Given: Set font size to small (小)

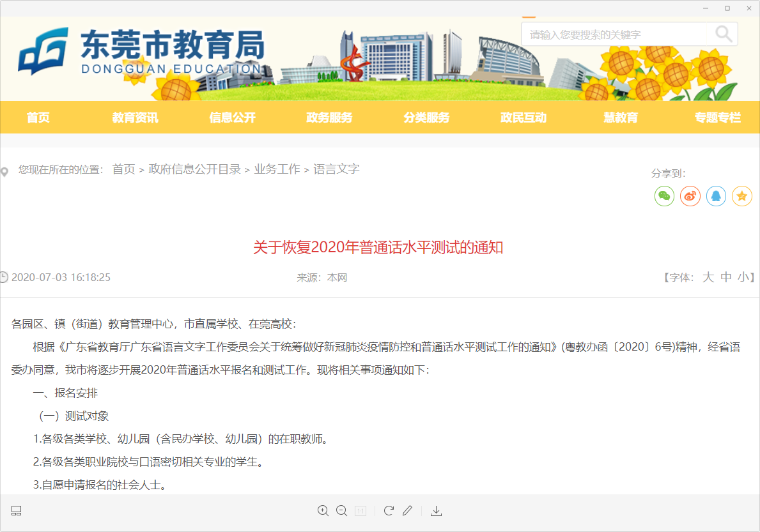Looking at the screenshot, I should [x=743, y=277].
